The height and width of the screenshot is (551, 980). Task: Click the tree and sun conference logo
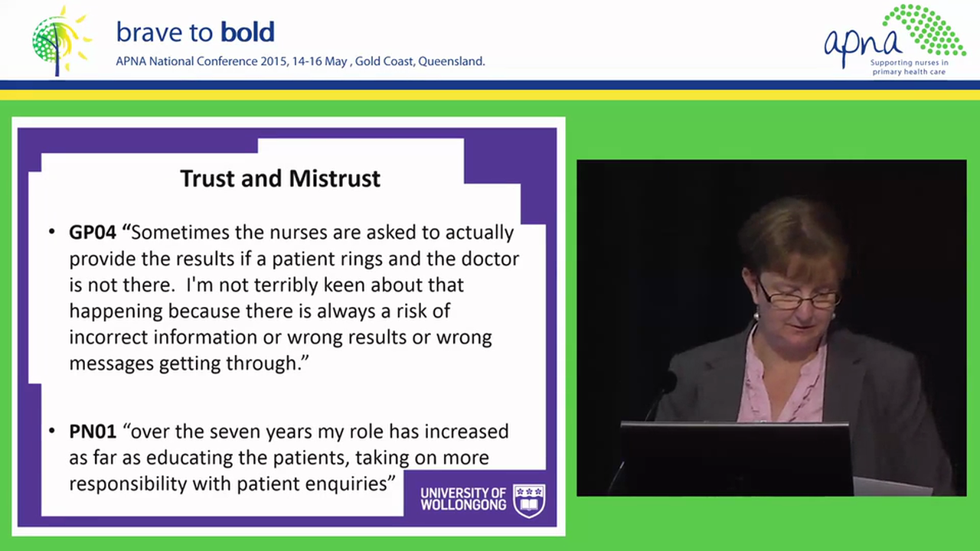point(60,41)
